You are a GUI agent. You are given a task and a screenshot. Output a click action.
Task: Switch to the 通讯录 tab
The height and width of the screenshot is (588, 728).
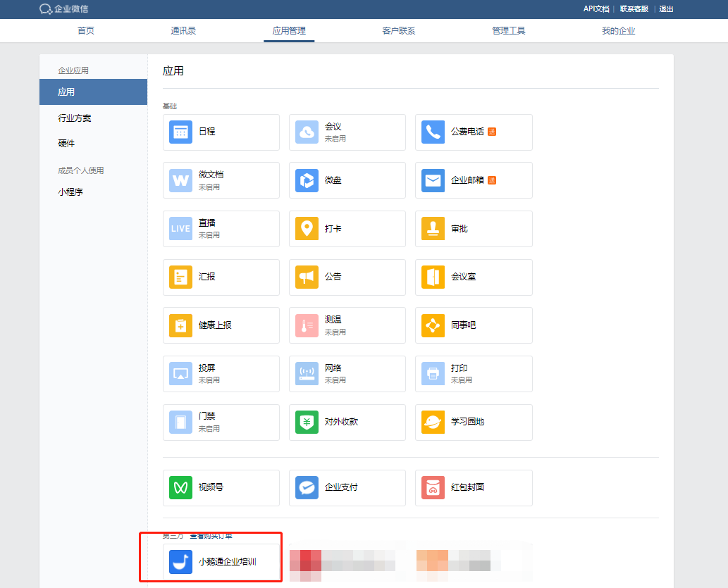tap(183, 30)
